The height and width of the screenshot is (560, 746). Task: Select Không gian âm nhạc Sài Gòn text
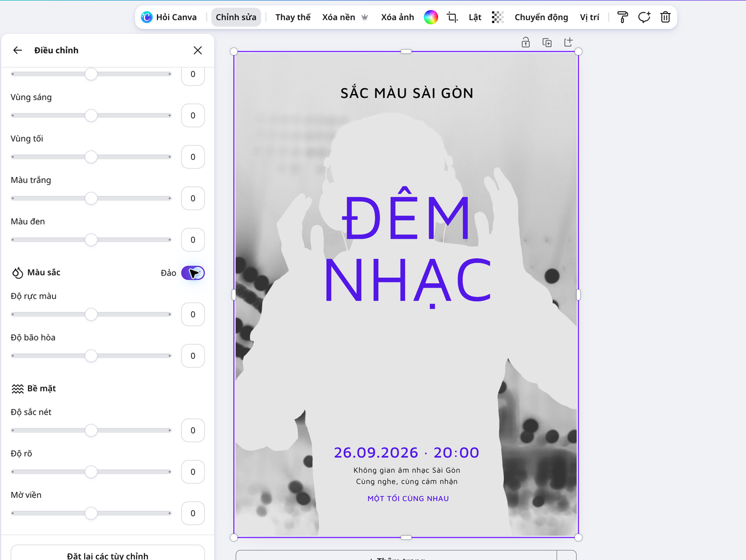[407, 470]
